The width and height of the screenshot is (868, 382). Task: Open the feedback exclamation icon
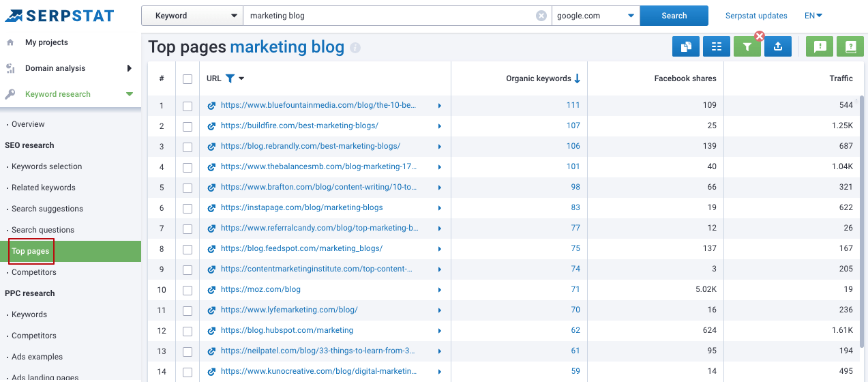[820, 46]
